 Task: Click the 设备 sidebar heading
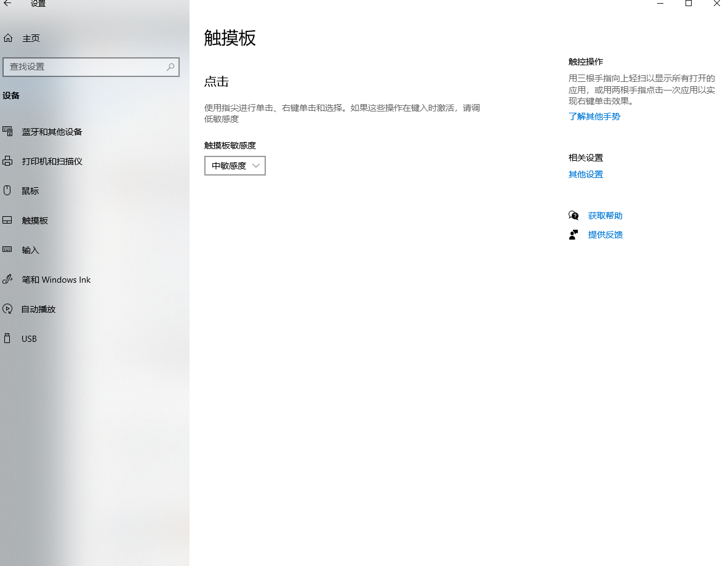(11, 95)
